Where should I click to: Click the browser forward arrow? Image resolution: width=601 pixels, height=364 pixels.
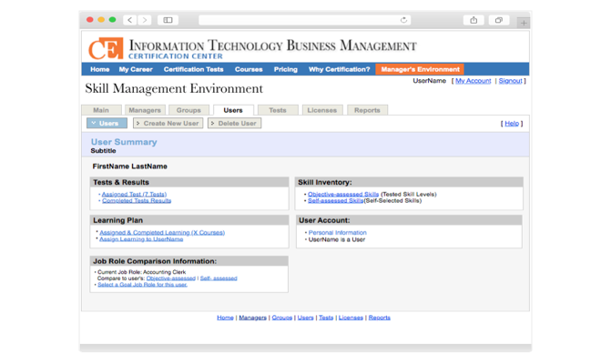pyautogui.click(x=144, y=20)
